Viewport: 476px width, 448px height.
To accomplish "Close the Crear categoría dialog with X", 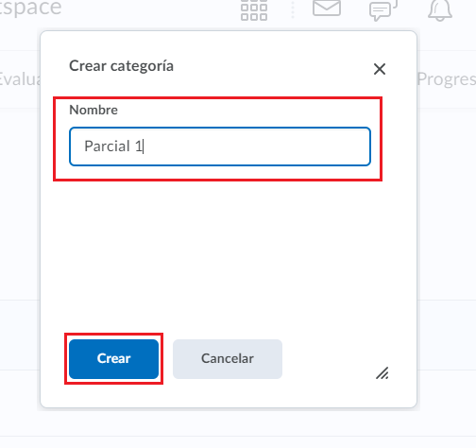I will tap(380, 69).
